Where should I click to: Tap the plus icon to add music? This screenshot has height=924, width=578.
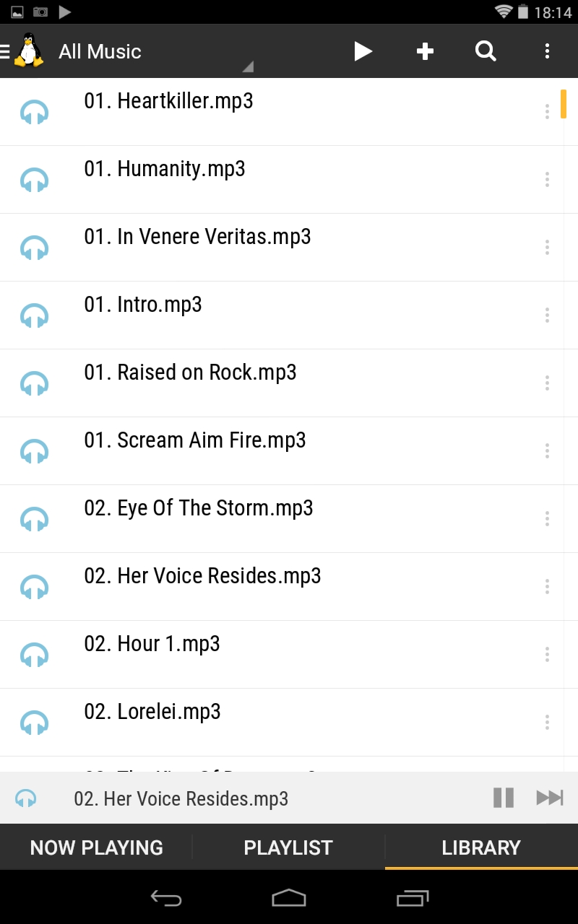coord(425,51)
